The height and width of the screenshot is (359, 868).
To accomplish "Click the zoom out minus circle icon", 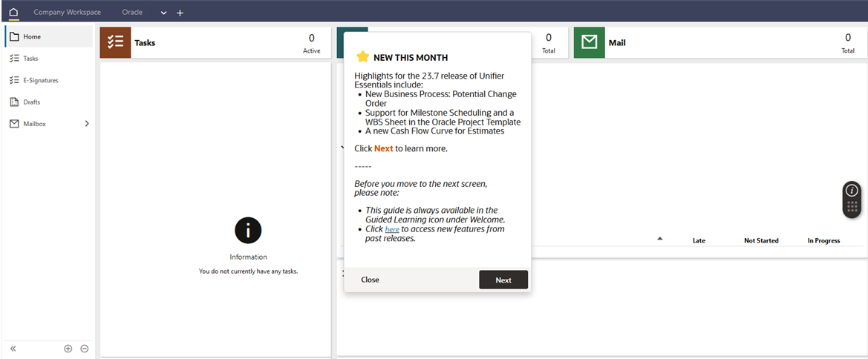I will (85, 349).
